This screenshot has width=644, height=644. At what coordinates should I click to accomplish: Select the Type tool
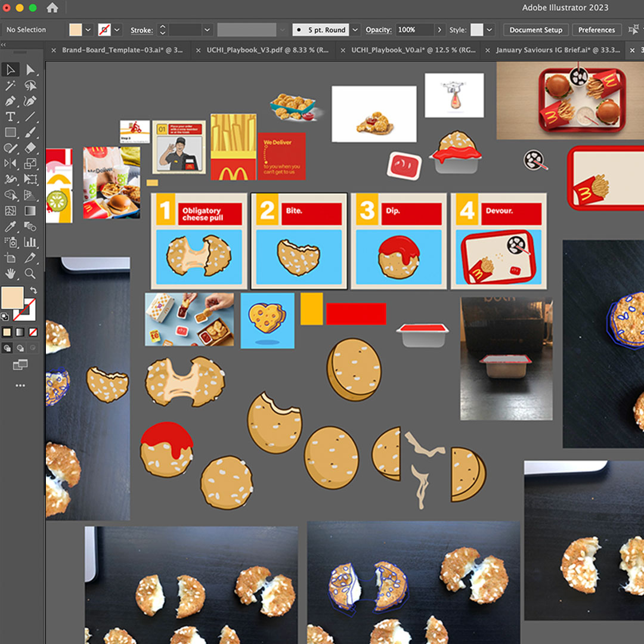click(11, 117)
